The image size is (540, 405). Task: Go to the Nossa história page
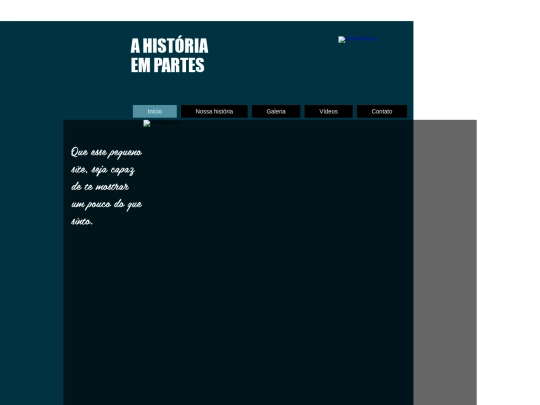[x=214, y=112]
